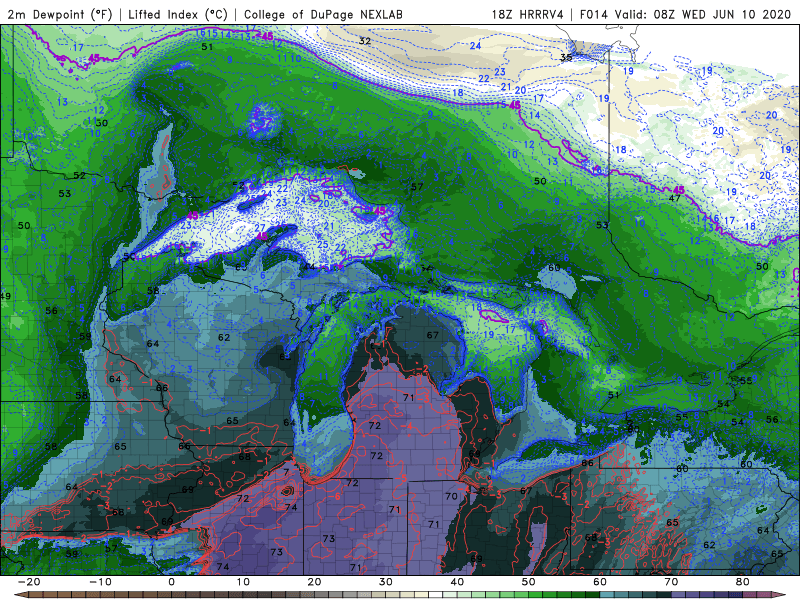Click the "2m Dewpoint (°F)" title text
The height and width of the screenshot is (600, 800).
pyautogui.click(x=60, y=14)
